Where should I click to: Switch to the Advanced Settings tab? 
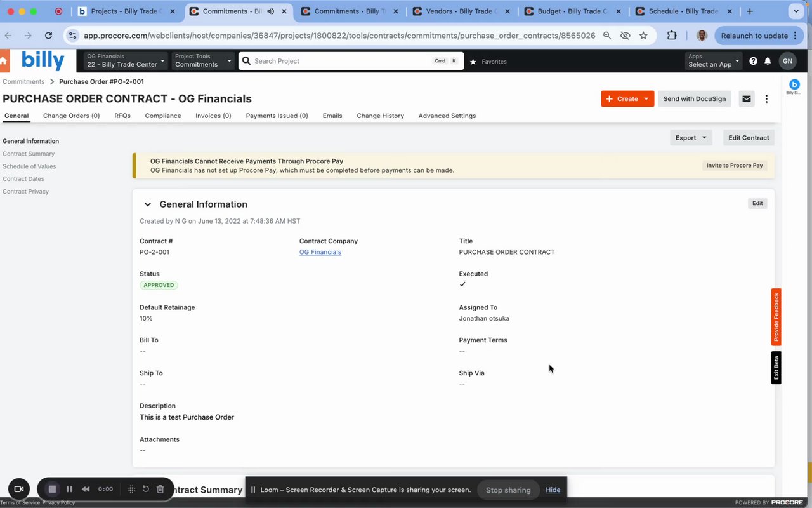pos(447,116)
